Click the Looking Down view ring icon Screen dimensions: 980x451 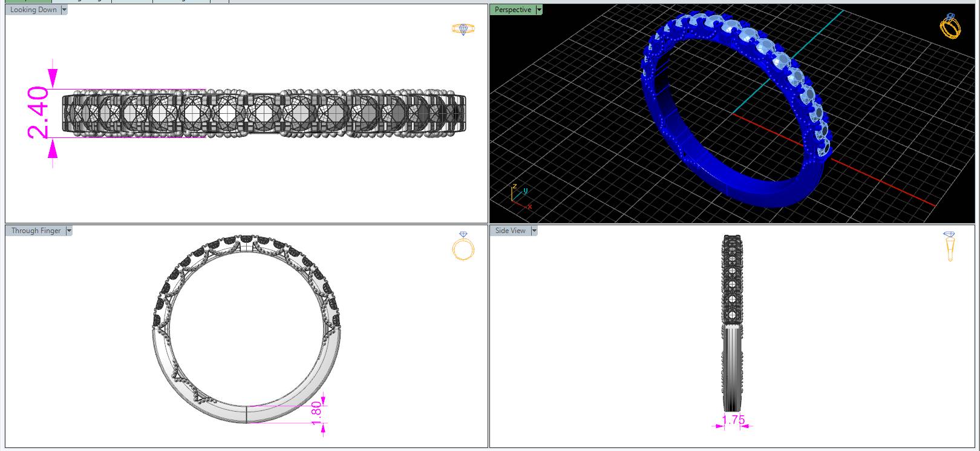463,28
